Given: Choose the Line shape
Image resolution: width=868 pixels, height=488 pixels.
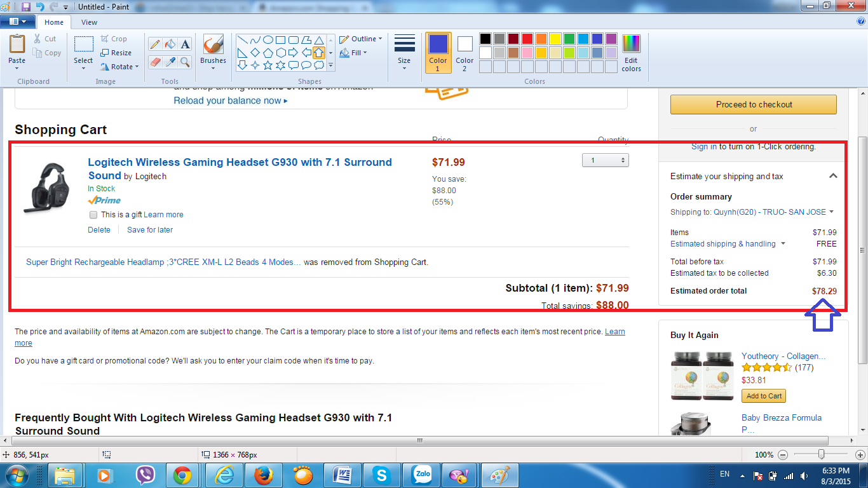Looking at the screenshot, I should (x=243, y=39).
